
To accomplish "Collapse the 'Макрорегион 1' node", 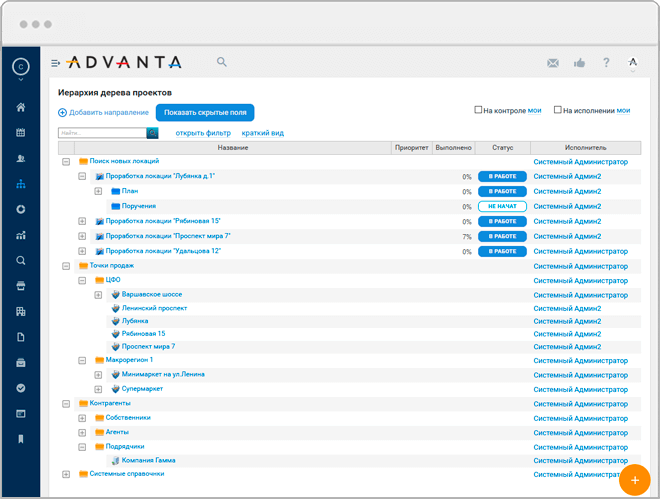I will point(82,361).
